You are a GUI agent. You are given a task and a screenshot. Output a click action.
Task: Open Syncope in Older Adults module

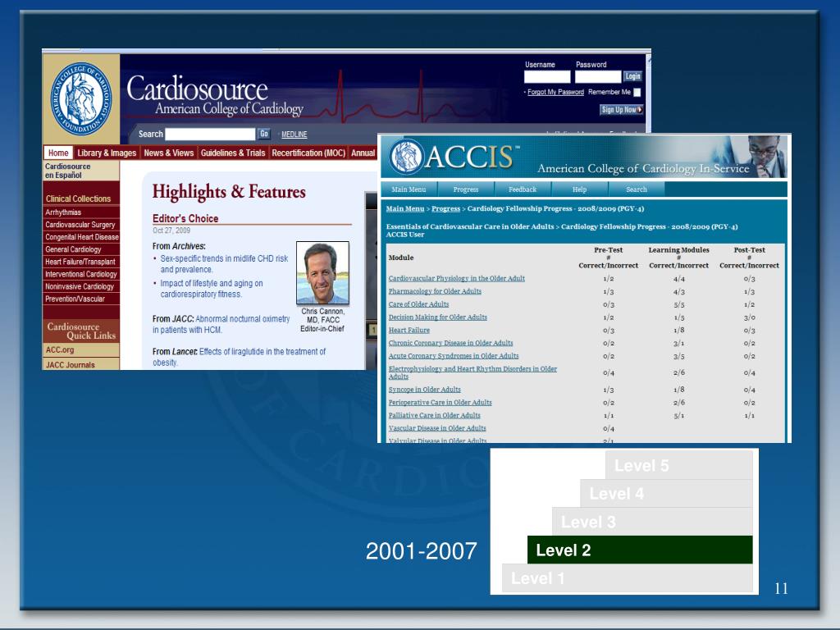click(x=424, y=390)
